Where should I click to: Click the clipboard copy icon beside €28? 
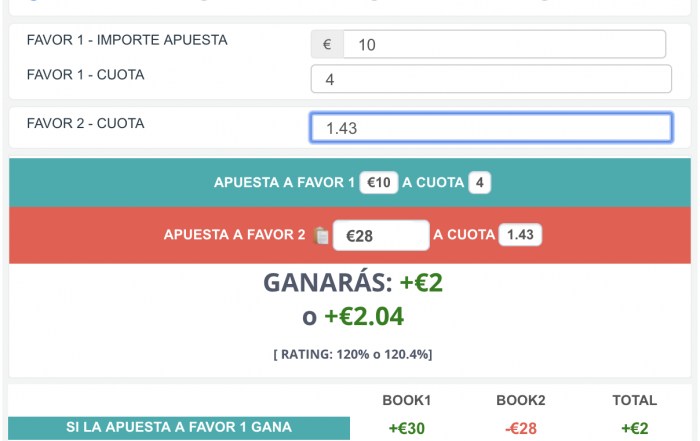point(321,235)
